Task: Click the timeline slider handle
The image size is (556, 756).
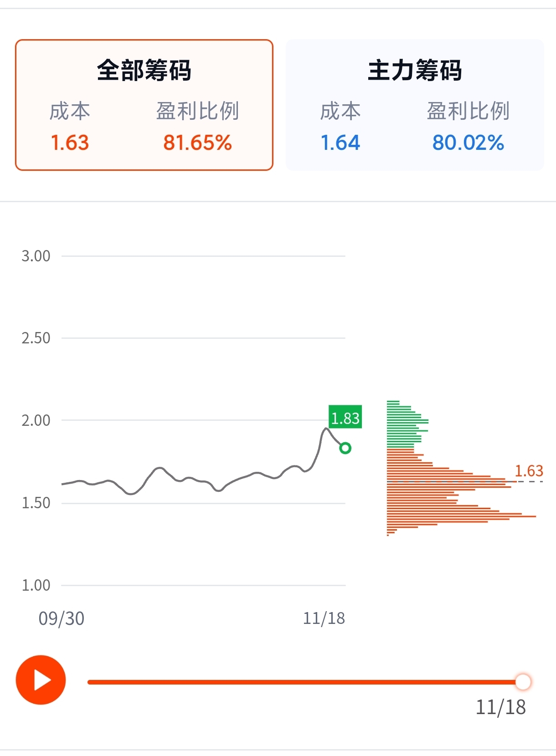Action: 523,682
